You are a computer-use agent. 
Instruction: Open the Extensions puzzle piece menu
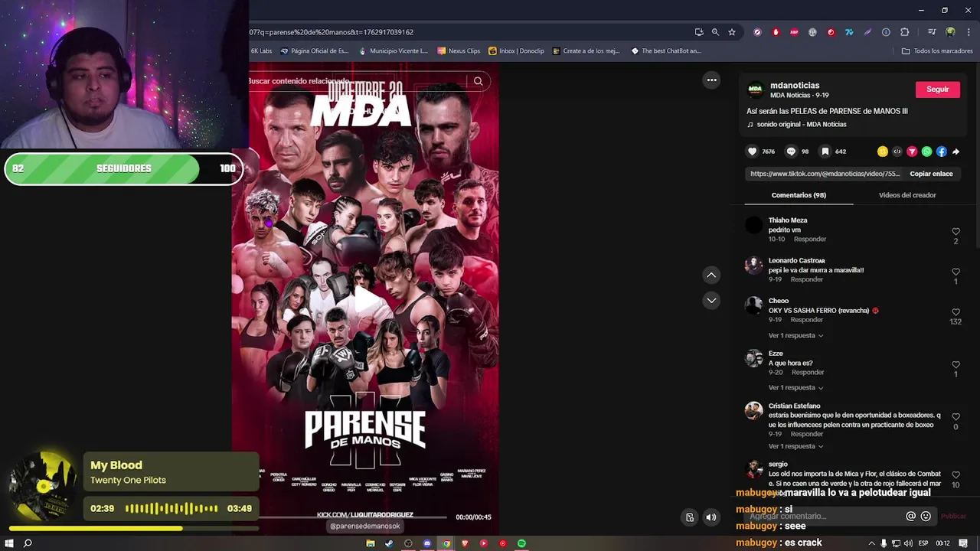point(904,32)
